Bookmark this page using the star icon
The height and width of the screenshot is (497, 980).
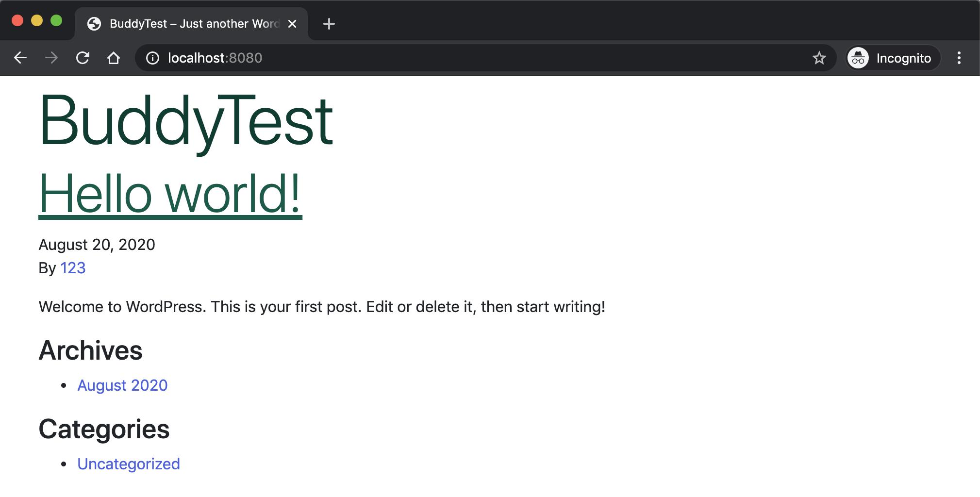[x=819, y=58]
